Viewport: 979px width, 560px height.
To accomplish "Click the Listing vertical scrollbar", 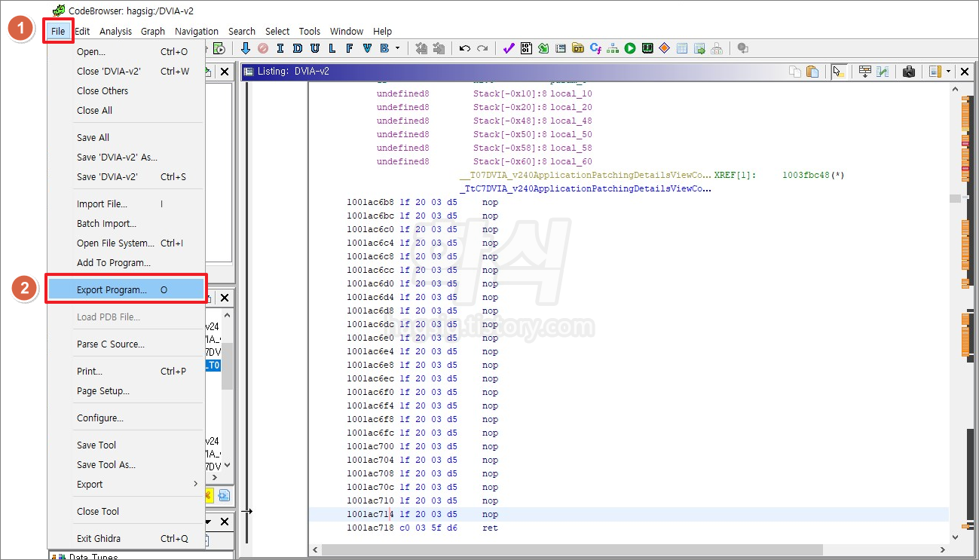I will 955,313.
